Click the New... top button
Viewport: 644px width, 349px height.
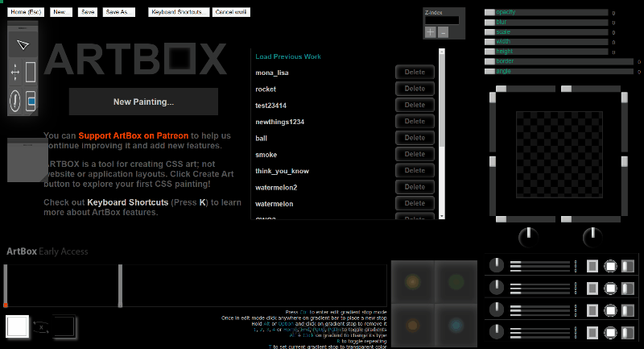(61, 12)
